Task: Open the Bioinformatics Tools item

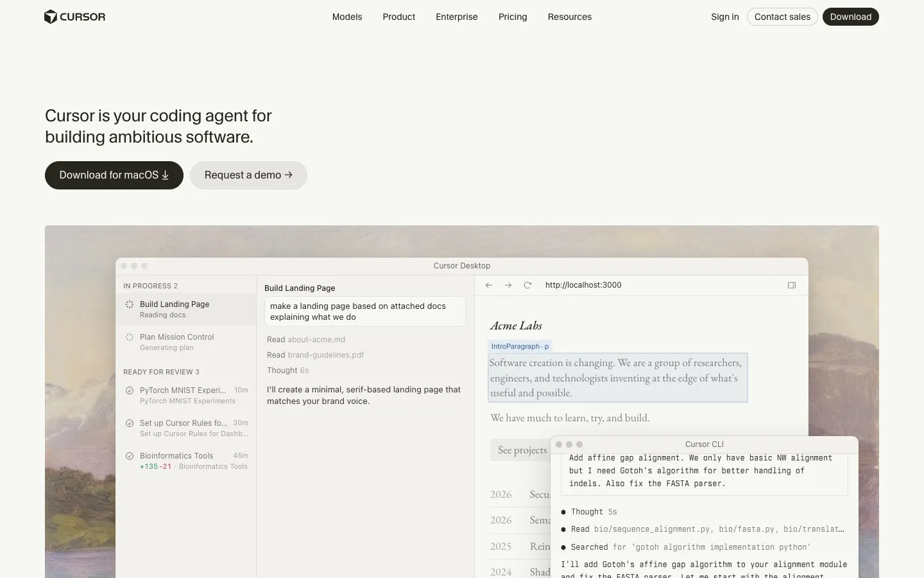Action: pos(186,460)
